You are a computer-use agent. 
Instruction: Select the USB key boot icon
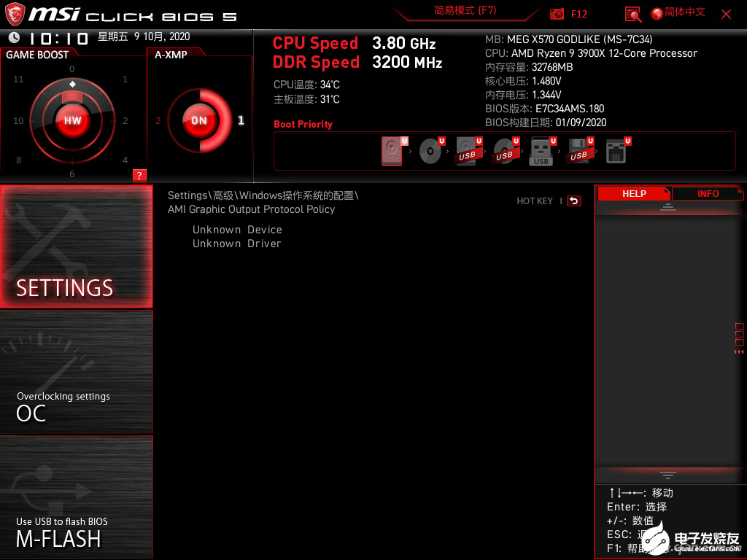543,151
